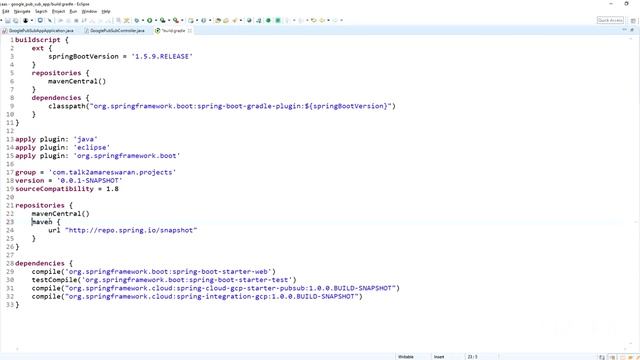Click the New Java Package icon
Screen dimensions: 640x360
point(191,20)
